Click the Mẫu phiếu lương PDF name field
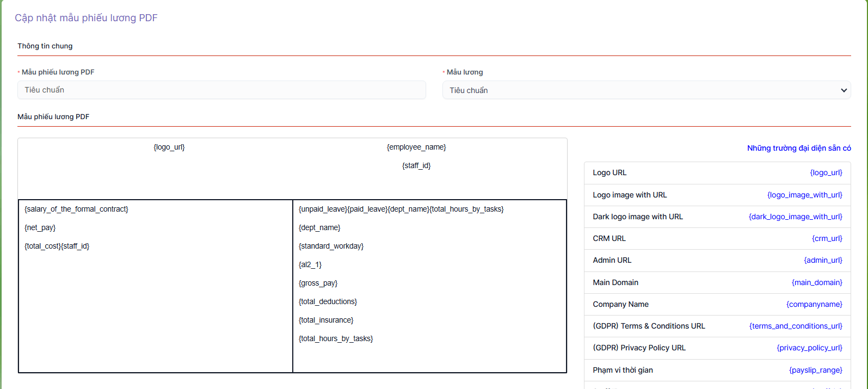Viewport: 868px width, 389px height. (x=221, y=90)
